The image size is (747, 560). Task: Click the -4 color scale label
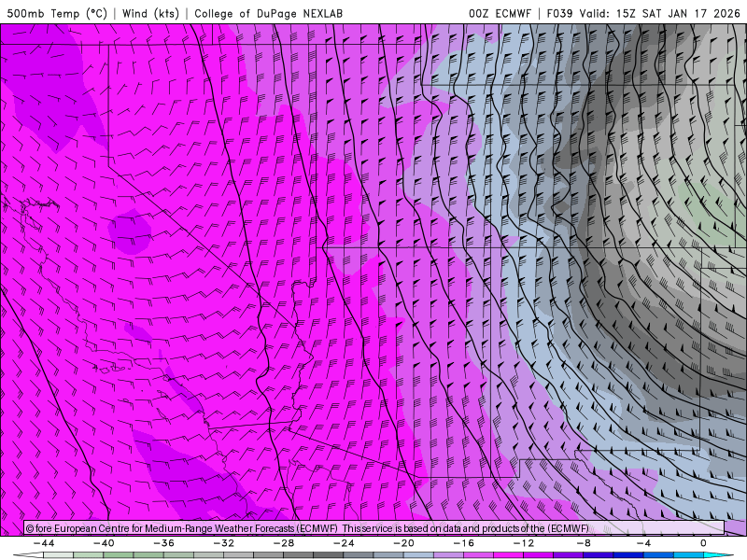[x=643, y=543]
